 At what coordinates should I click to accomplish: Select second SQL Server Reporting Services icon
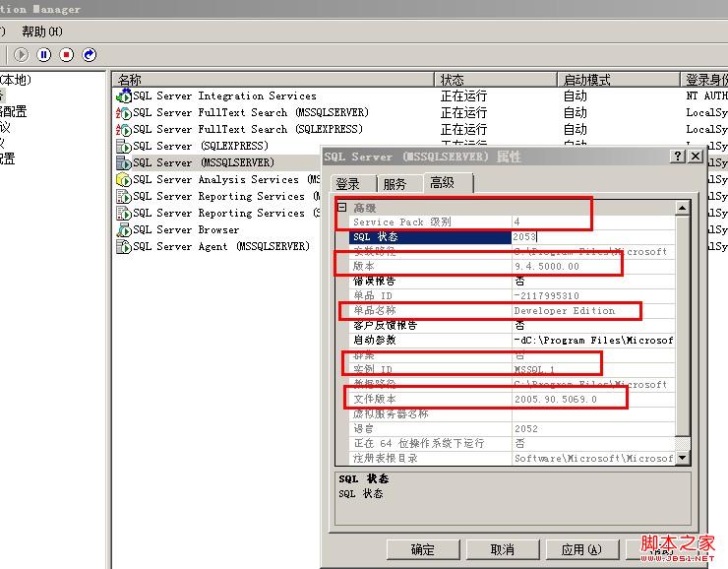[x=124, y=213]
